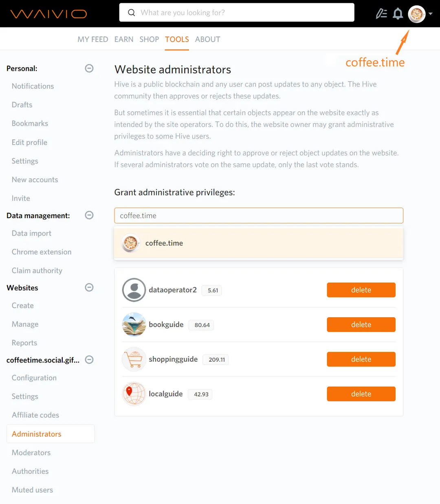Viewport: 440px width, 504px height.
Task: Click the Waivio logo
Action: pyautogui.click(x=48, y=14)
